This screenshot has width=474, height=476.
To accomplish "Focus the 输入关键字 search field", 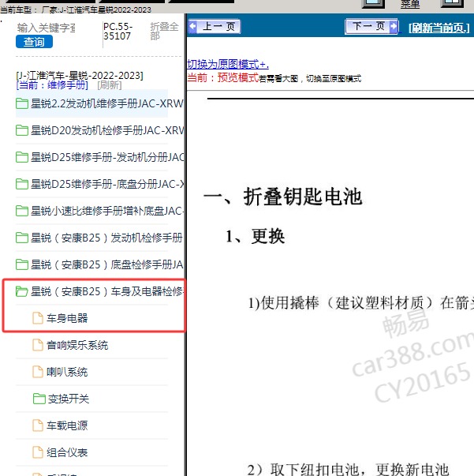I will pos(46,28).
